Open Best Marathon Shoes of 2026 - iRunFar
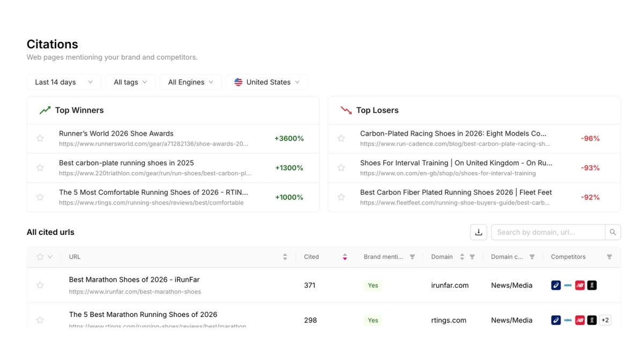644x362 pixels. pos(134,280)
